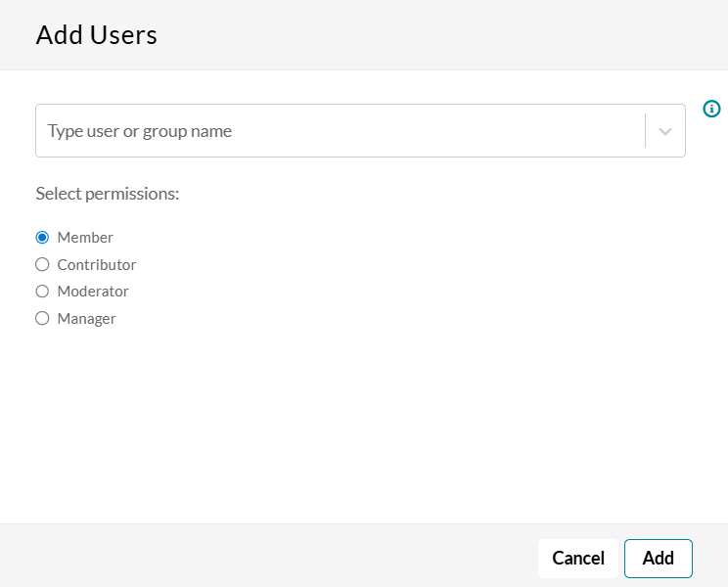This screenshot has height=587, width=728.
Task: Click the 'Type user or group name' field
Action: tap(333, 131)
